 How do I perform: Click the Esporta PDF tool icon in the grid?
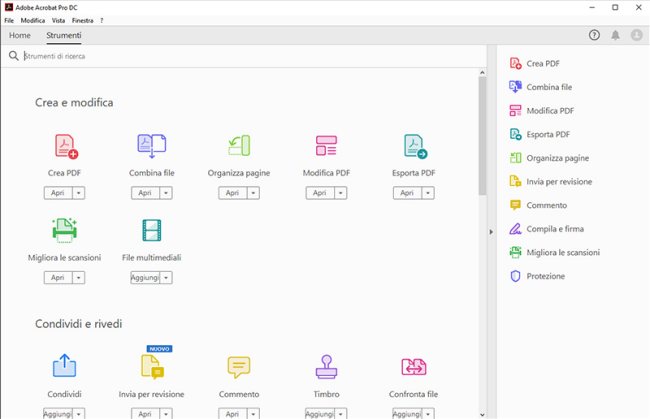415,146
